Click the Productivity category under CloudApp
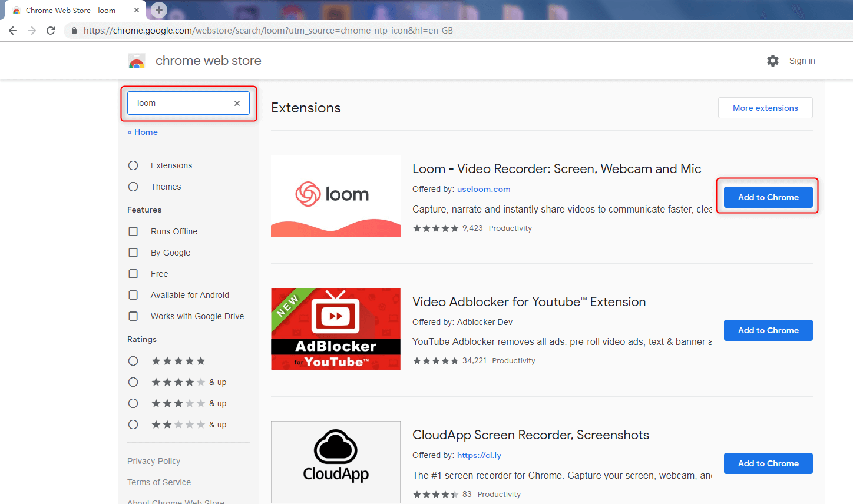 coord(499,494)
